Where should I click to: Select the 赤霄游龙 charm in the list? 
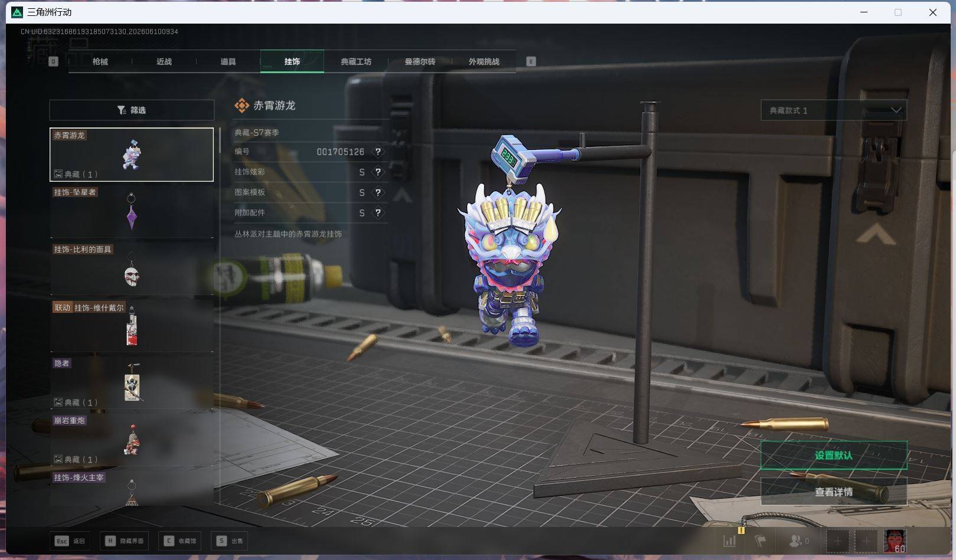[x=132, y=155]
